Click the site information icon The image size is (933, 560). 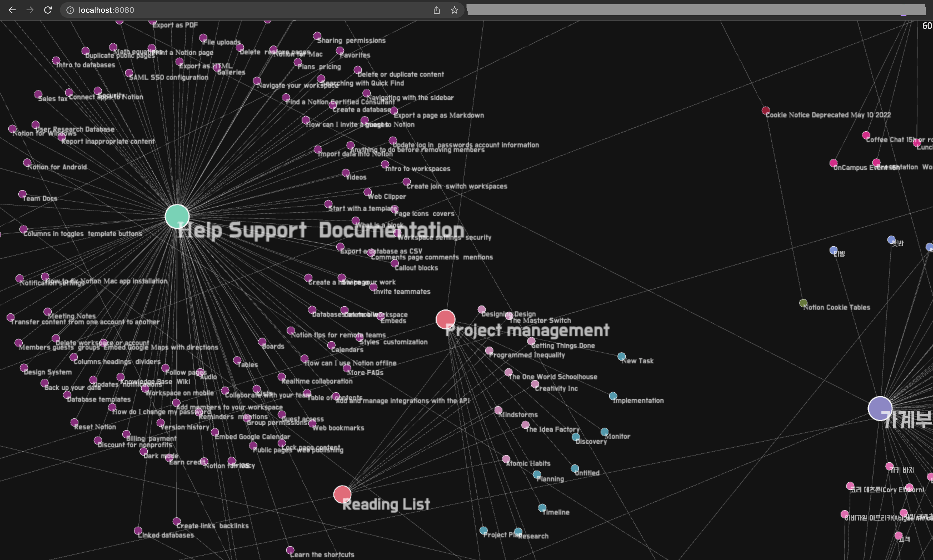click(x=70, y=10)
